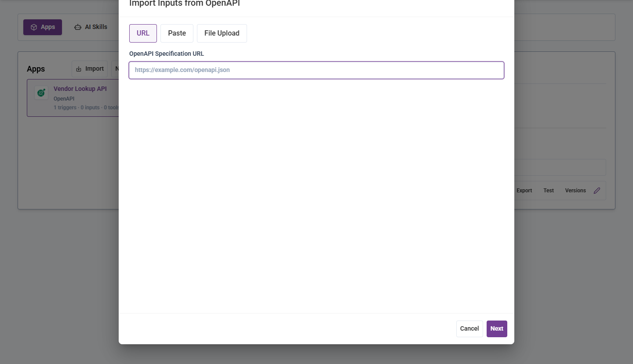Open the Apps section in background page
Viewport: 633px width, 364px height.
[43, 27]
